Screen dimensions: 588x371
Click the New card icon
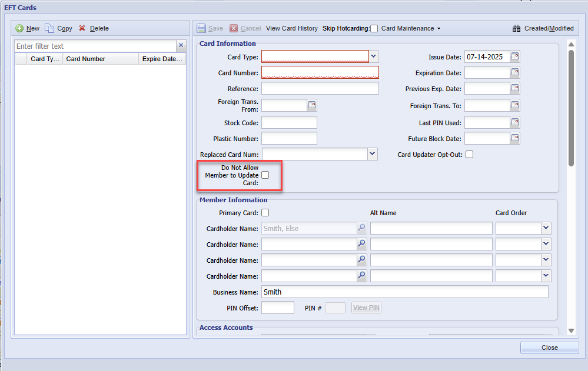point(19,28)
